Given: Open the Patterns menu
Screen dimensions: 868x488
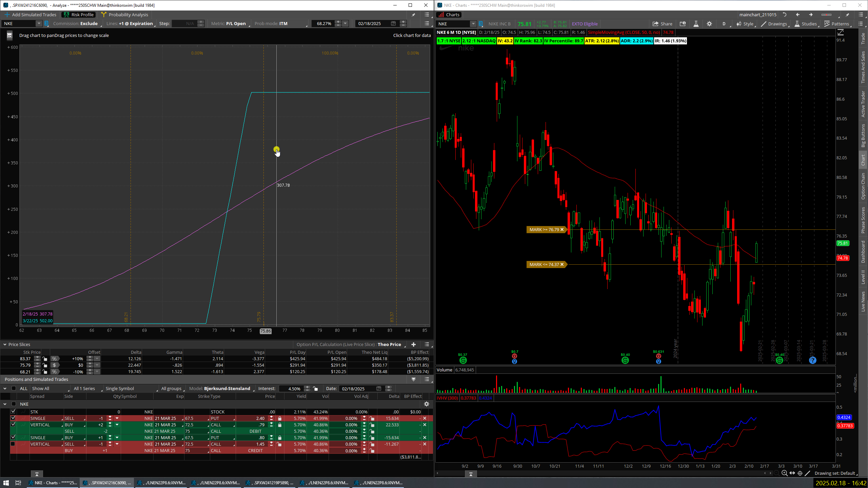Looking at the screenshot, I should (x=836, y=24).
